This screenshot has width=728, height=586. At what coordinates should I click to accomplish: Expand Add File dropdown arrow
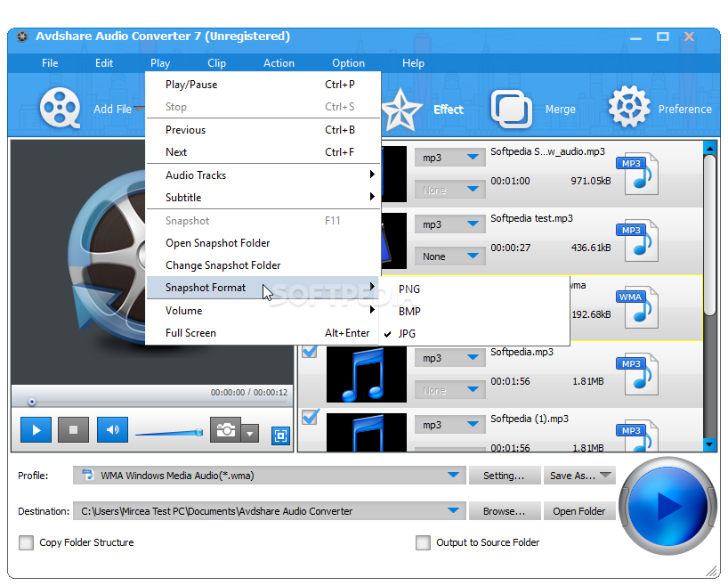tap(139, 109)
